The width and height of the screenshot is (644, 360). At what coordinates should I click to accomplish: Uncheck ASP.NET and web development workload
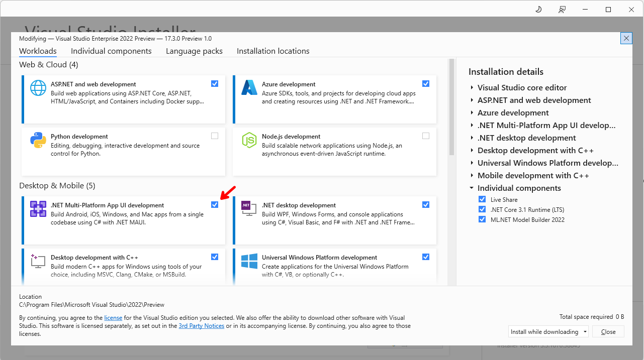(x=215, y=84)
